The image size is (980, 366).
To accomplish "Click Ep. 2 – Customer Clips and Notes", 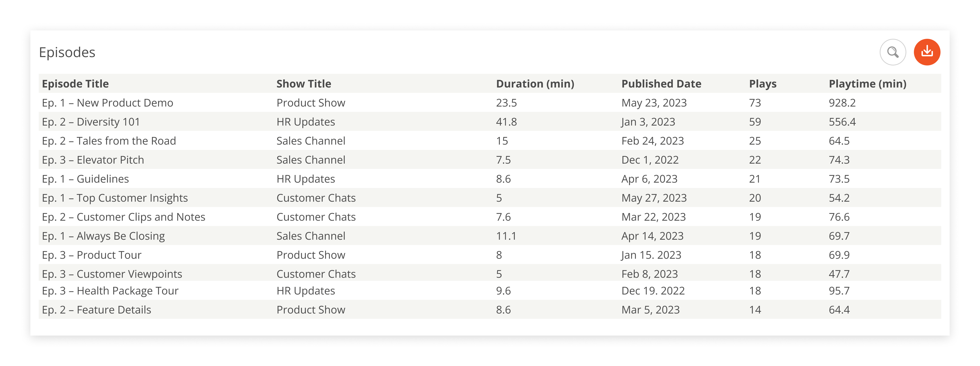I will click(x=124, y=217).
